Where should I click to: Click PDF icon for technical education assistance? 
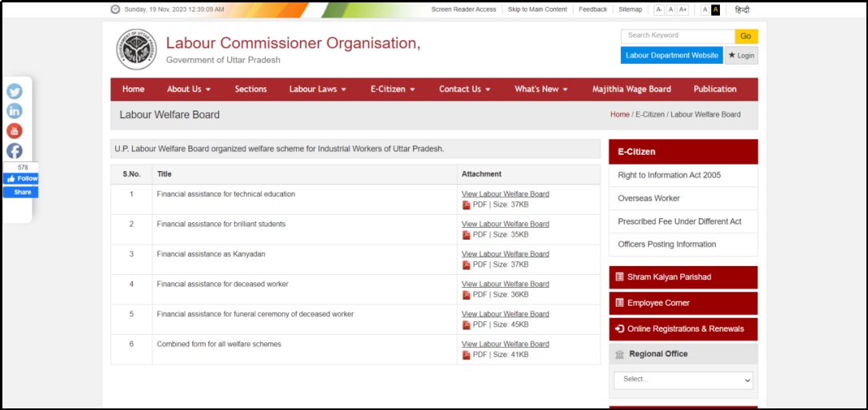pyautogui.click(x=466, y=205)
